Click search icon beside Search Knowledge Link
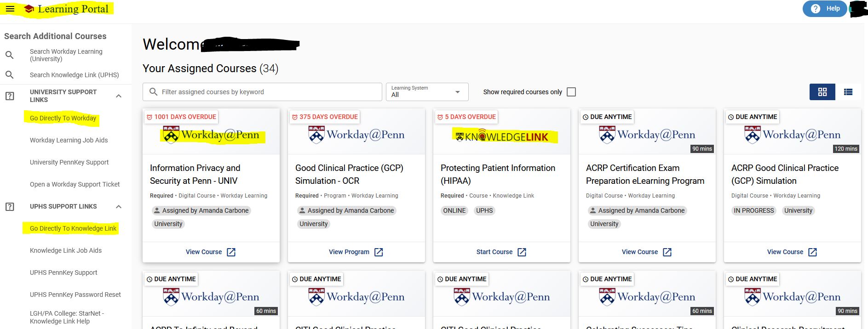Screen dimensions: 868x329 tap(9, 74)
